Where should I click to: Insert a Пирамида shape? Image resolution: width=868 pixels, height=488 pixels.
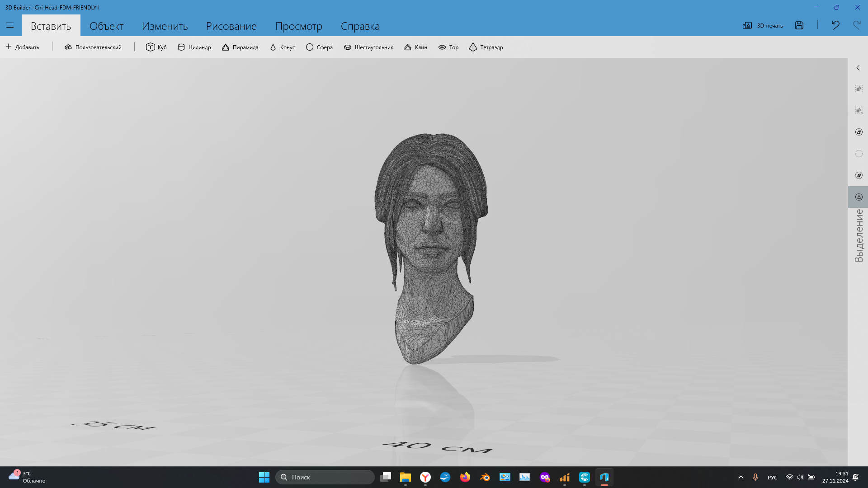240,47
